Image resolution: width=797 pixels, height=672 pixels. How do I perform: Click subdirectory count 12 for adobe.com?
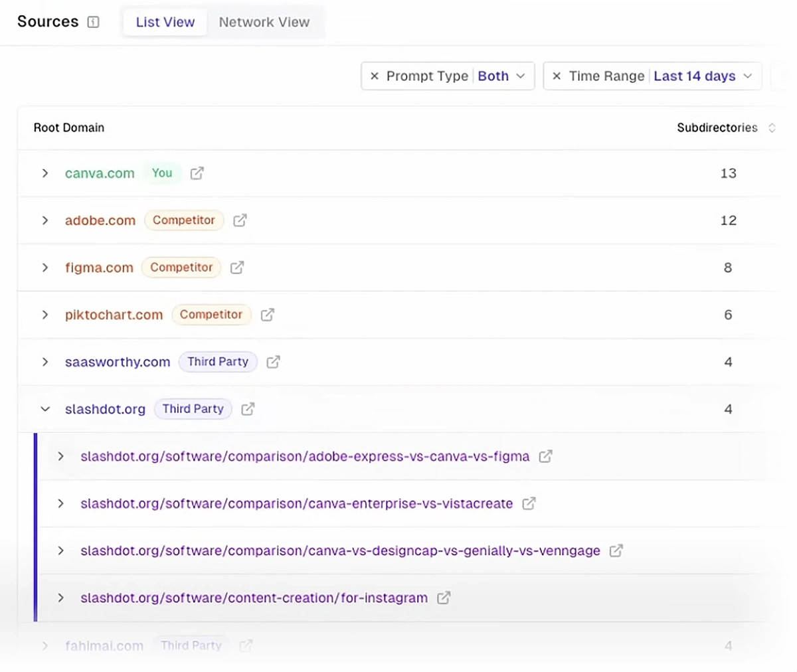click(729, 220)
